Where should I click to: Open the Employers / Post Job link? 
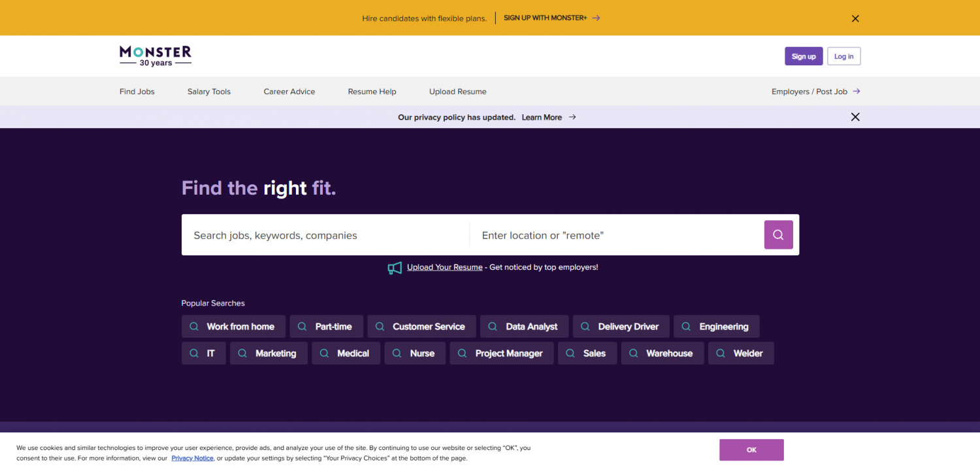pos(816,91)
